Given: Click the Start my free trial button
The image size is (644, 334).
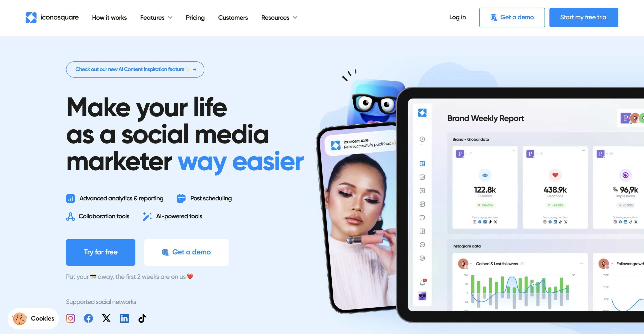Looking at the screenshot, I should [x=584, y=17].
